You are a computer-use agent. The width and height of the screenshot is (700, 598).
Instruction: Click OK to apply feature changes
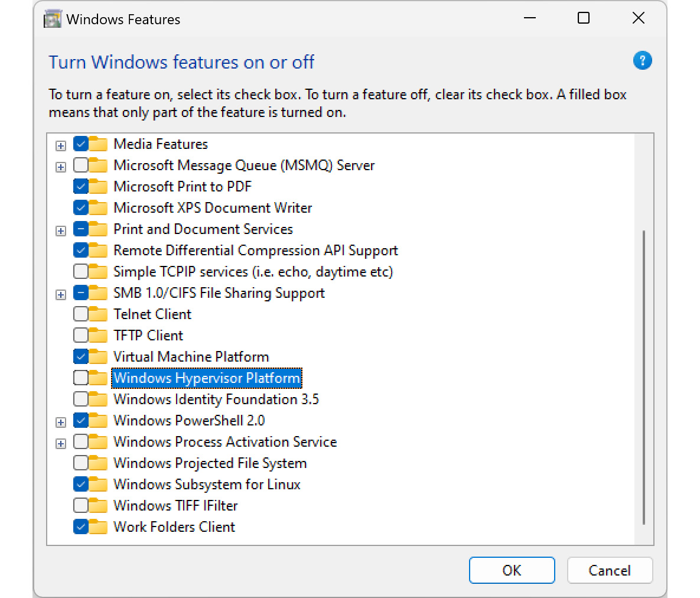[x=512, y=570]
